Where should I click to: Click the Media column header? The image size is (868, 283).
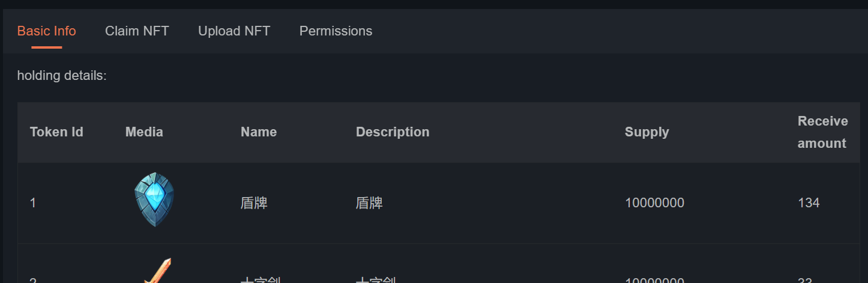pos(144,132)
